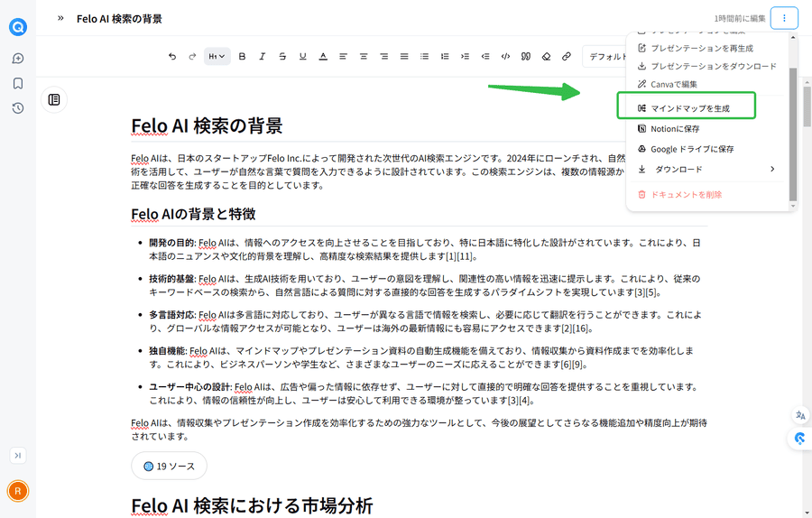
Task: Open the text color picker
Action: point(323,57)
